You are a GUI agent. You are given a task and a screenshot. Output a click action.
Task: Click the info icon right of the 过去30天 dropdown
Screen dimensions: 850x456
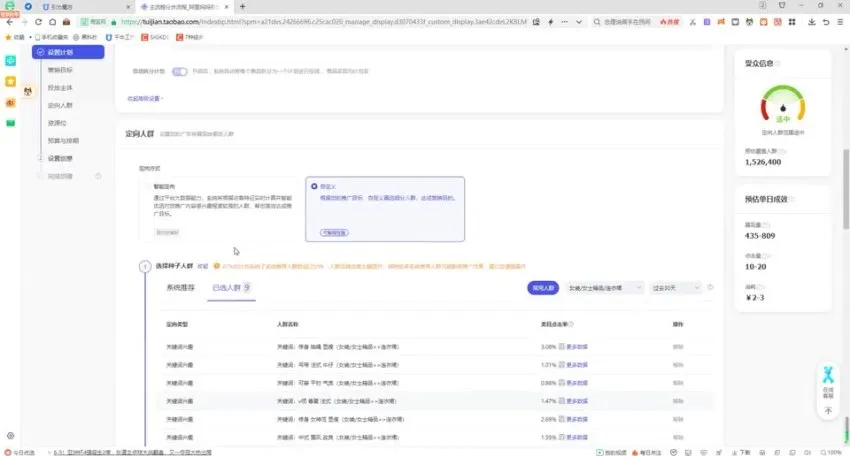pos(710,288)
